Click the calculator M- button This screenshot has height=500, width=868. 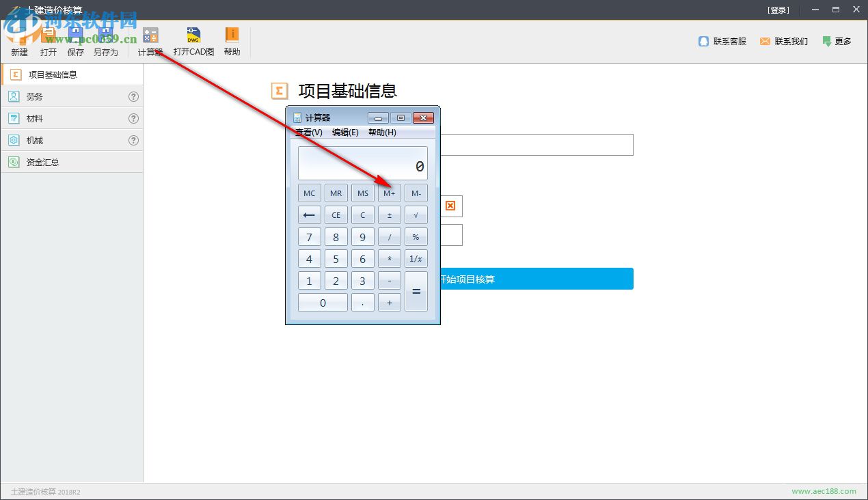tap(416, 193)
